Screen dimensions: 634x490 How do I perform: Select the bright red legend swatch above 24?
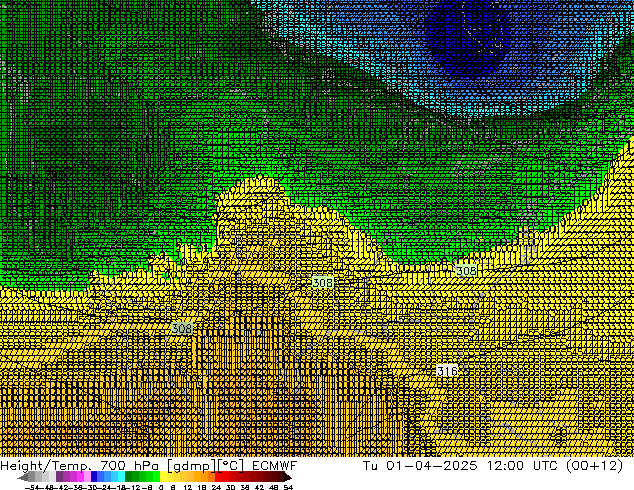coord(218,476)
